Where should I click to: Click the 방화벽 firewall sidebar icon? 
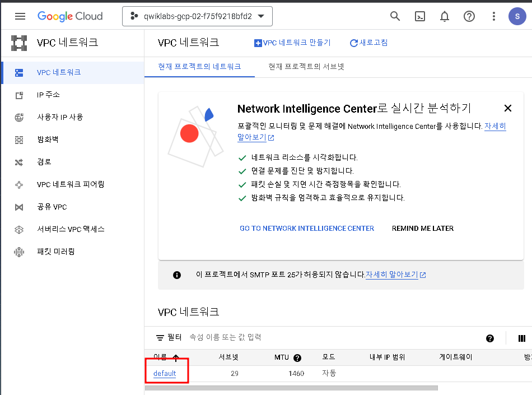point(19,140)
